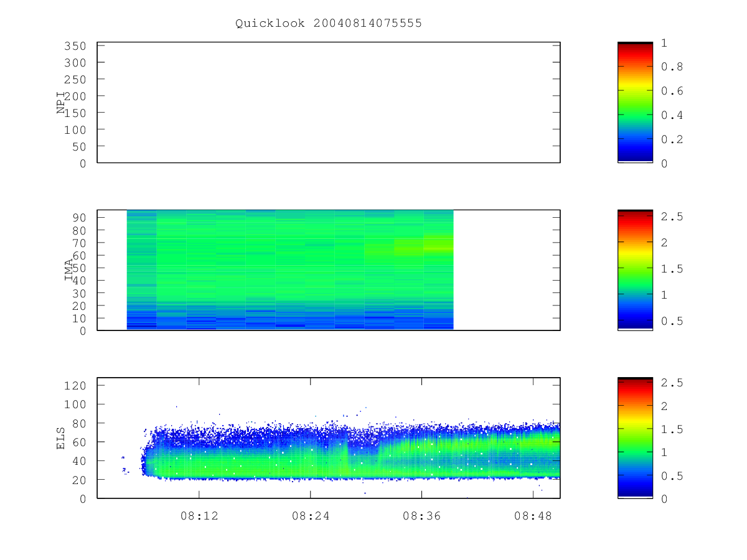Click the 1 label on NPI color bar
This screenshot has width=747, height=560.
pyautogui.click(x=665, y=42)
